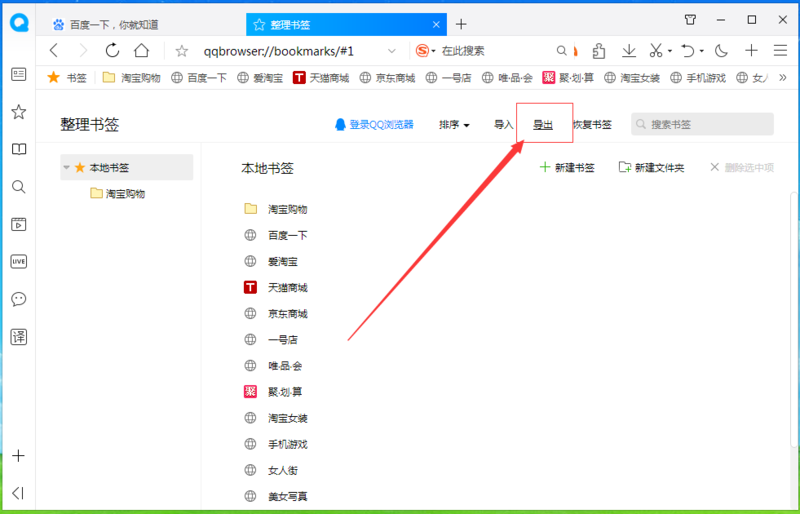
Task: Collapse the sidebar with arrow icon
Action: (18, 493)
